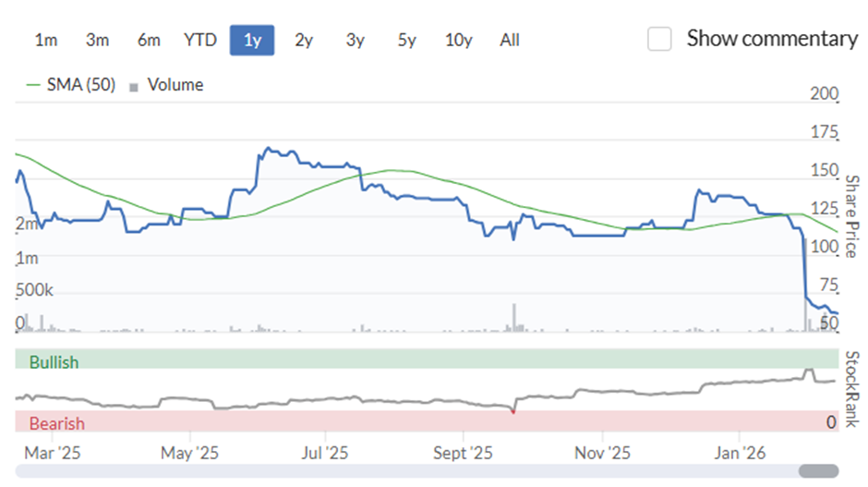Click the Share Price axis title
Image resolution: width=868 pixels, height=487 pixels.
(x=852, y=216)
